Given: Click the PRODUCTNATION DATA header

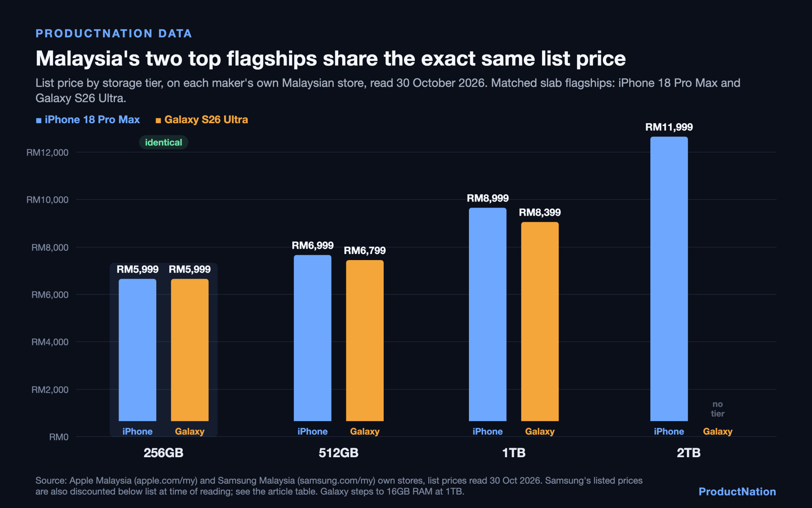Looking at the screenshot, I should [114, 33].
